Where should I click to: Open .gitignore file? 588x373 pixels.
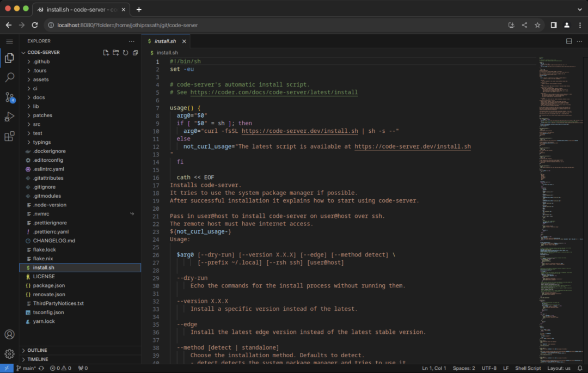coord(80,187)
